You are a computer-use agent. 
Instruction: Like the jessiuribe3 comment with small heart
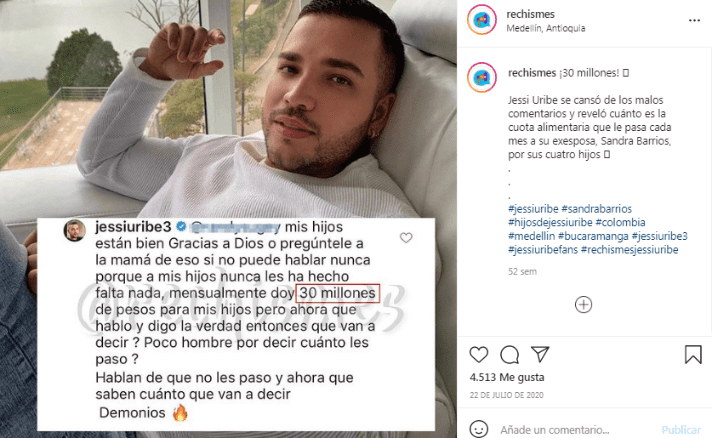tap(406, 237)
